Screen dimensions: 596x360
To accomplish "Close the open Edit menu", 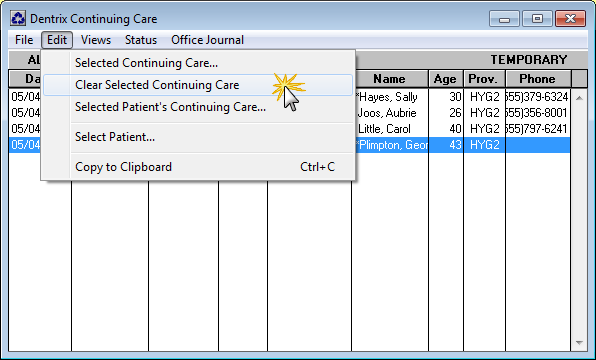I will [x=57, y=40].
